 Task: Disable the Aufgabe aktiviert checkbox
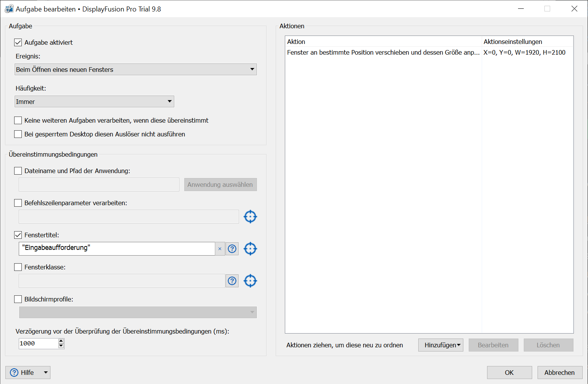pyautogui.click(x=18, y=42)
